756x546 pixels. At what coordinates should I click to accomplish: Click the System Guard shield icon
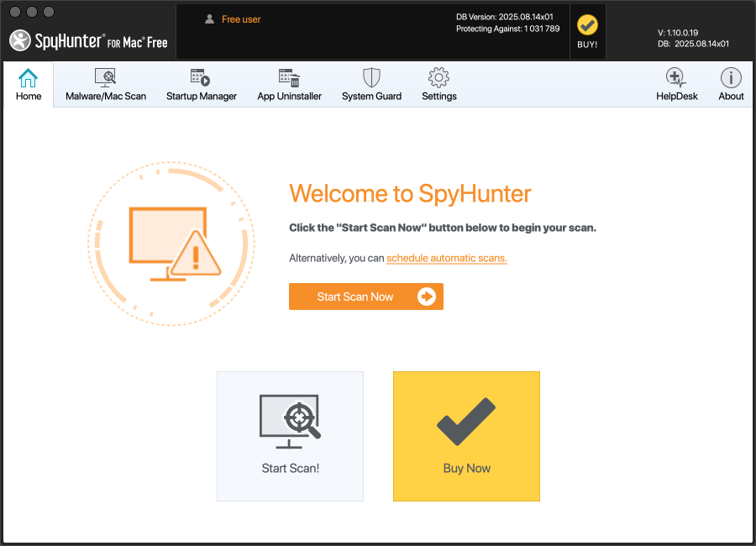point(371,78)
